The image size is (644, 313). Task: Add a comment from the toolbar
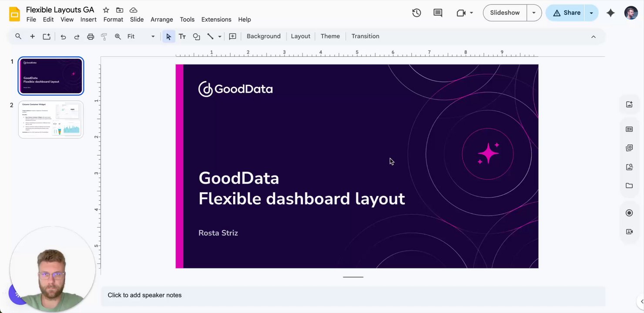233,37
